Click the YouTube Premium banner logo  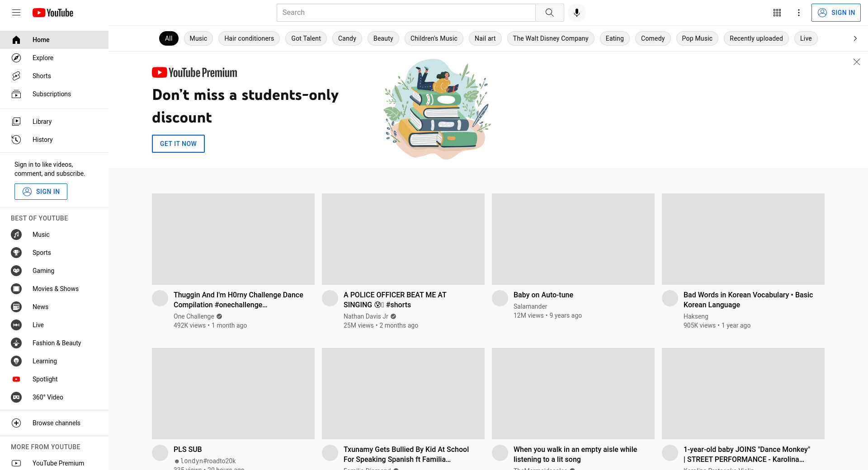click(194, 72)
